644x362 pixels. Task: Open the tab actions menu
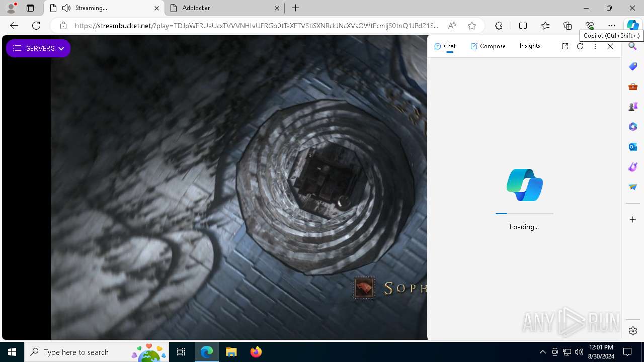[30, 8]
